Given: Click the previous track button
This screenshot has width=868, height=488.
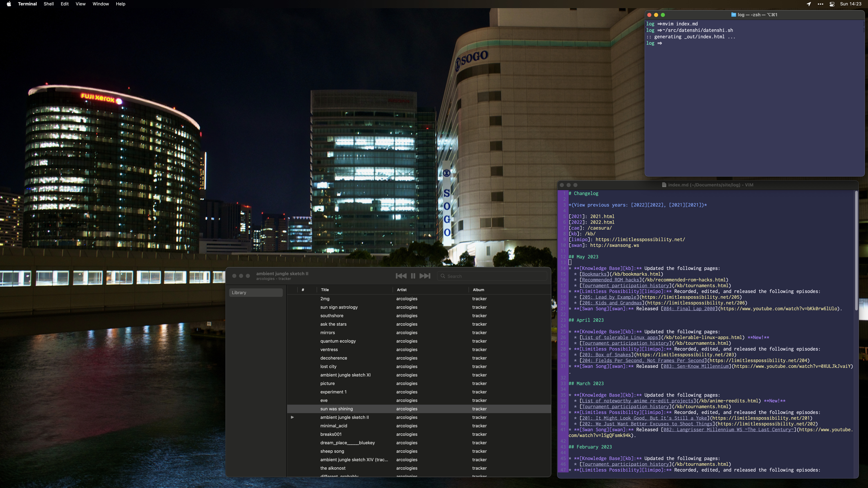Looking at the screenshot, I should (401, 276).
